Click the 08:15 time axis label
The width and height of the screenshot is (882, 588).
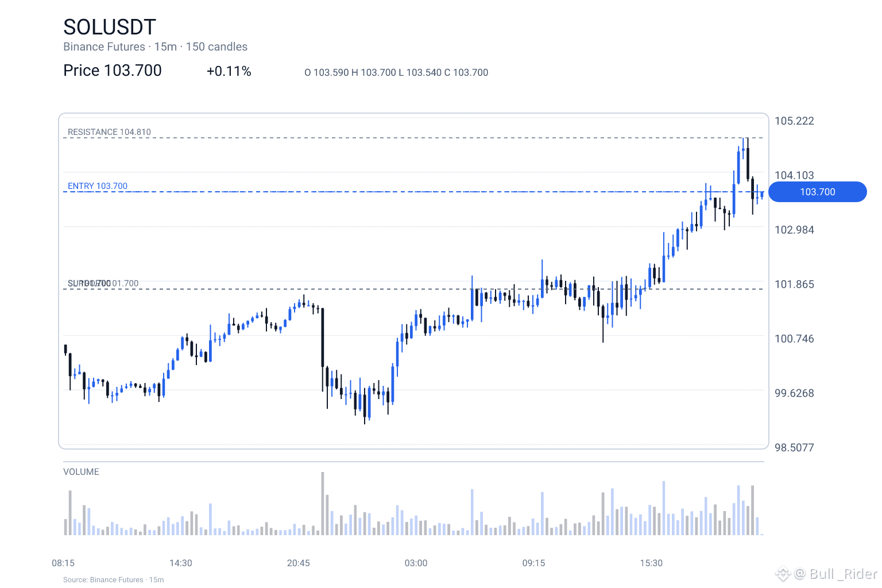point(63,563)
